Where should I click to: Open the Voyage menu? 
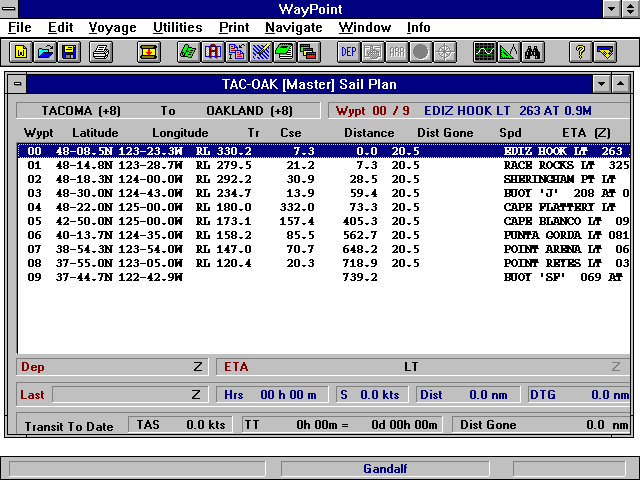[113, 27]
